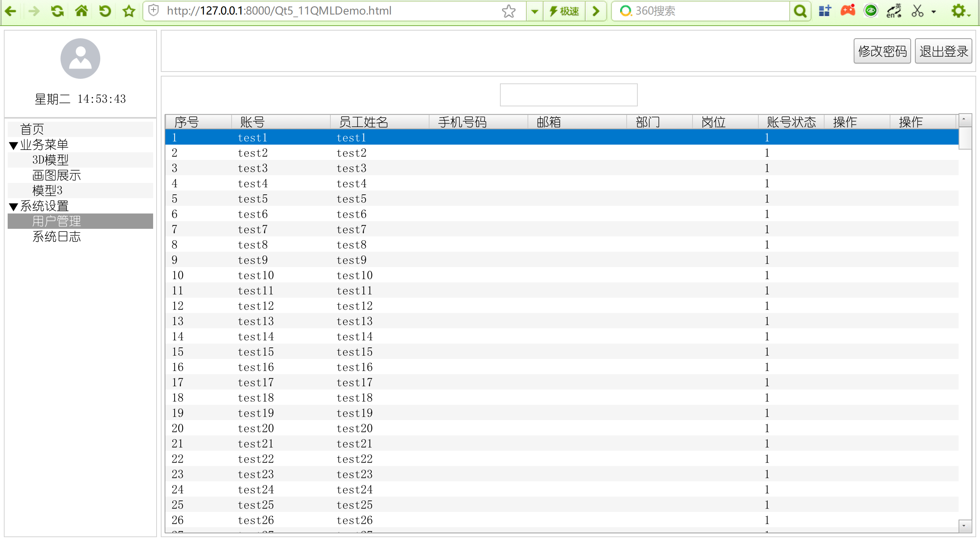The height and width of the screenshot is (541, 980).
Task: Click the table scrollbar down arrow
Action: click(x=964, y=526)
